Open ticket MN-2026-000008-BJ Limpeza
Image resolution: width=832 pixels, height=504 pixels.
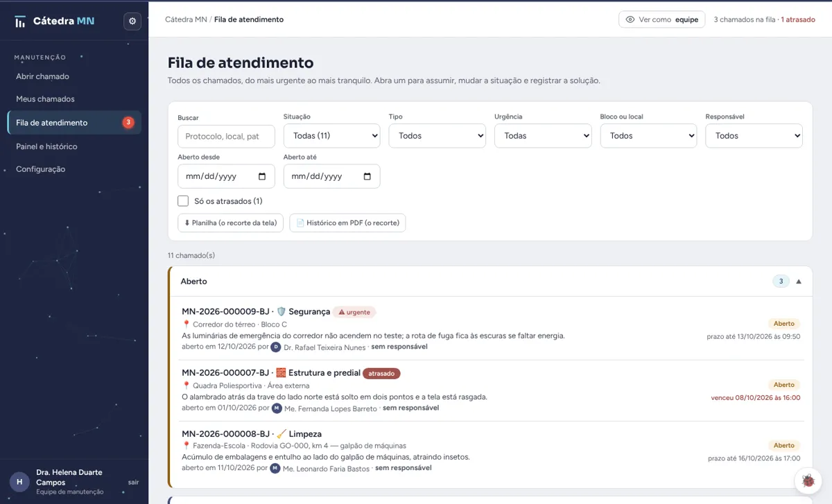[x=492, y=451]
